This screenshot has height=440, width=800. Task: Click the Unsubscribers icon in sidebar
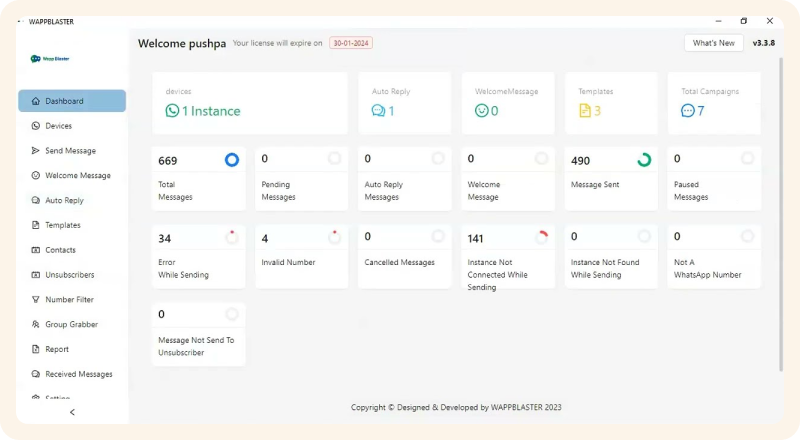[36, 275]
